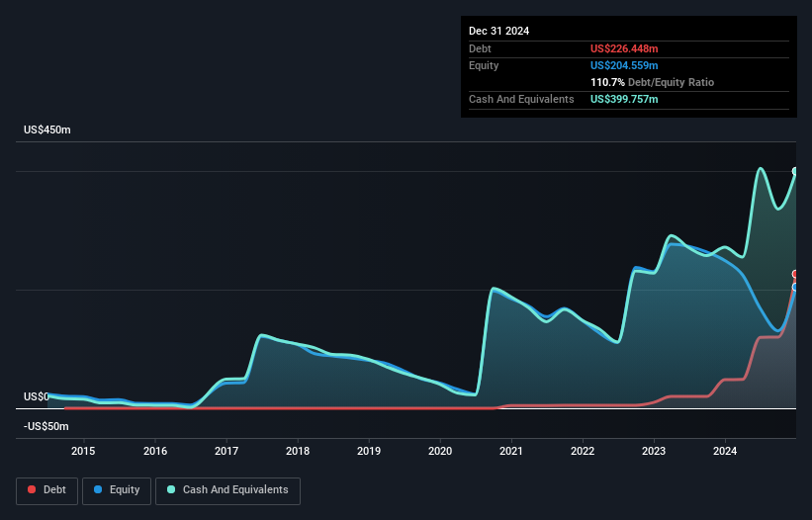The height and width of the screenshot is (520, 812).
Task: Click the teal Cash end-point marker
Action: coord(795,171)
